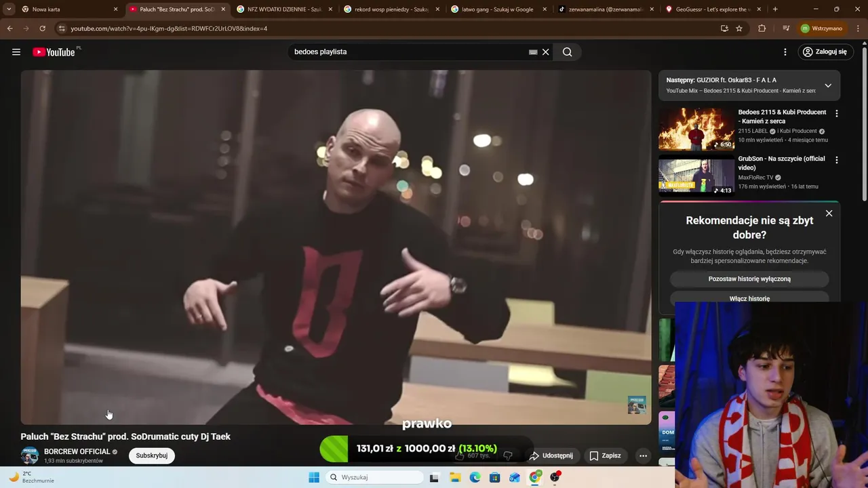Open the site information icon before URL

tap(62, 28)
